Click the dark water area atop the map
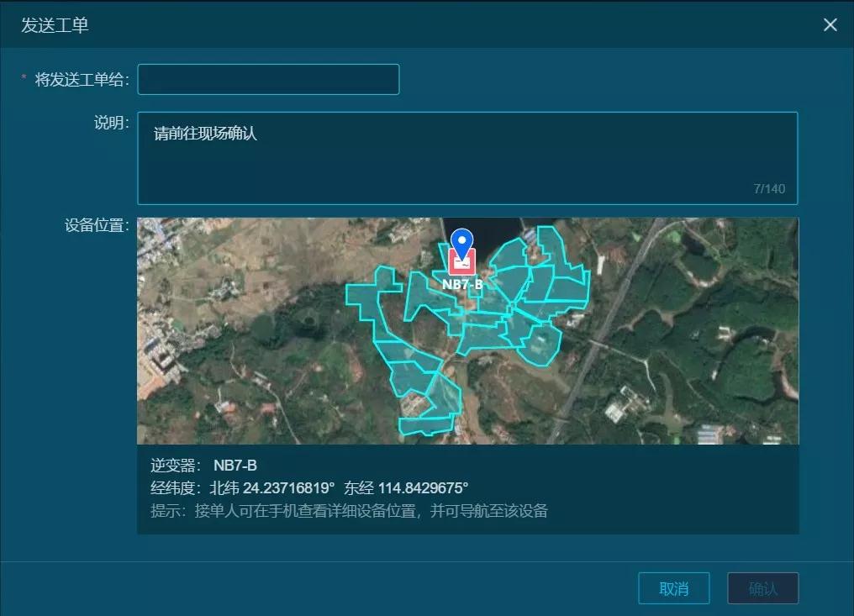 tap(488, 231)
